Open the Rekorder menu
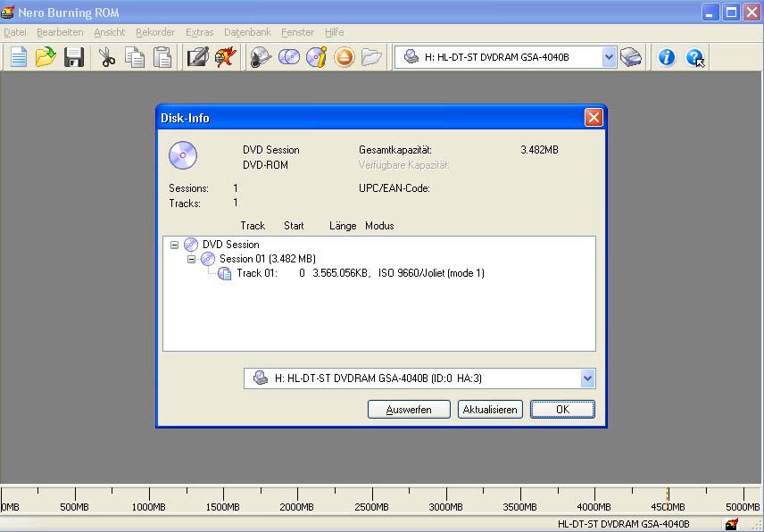The width and height of the screenshot is (764, 532). coord(155,32)
